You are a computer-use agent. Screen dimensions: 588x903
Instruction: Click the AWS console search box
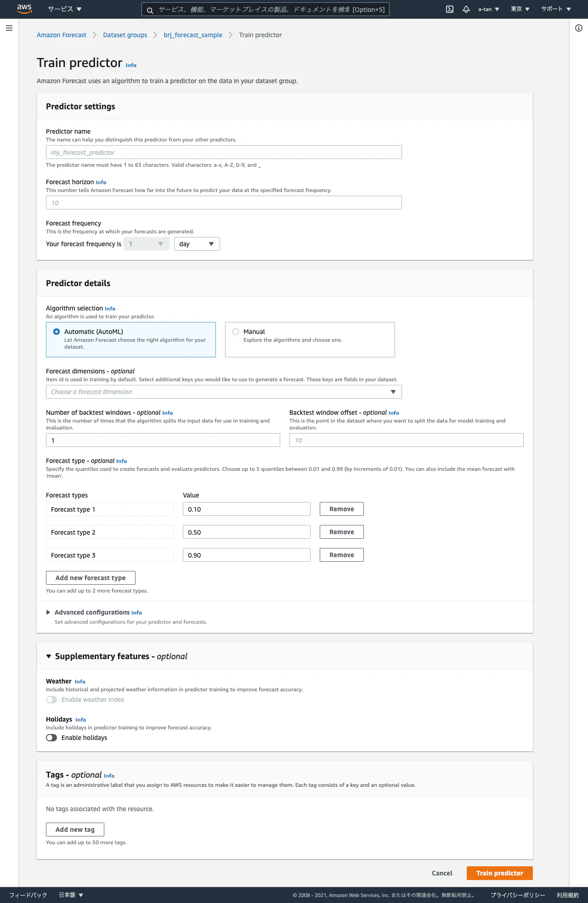[266, 9]
